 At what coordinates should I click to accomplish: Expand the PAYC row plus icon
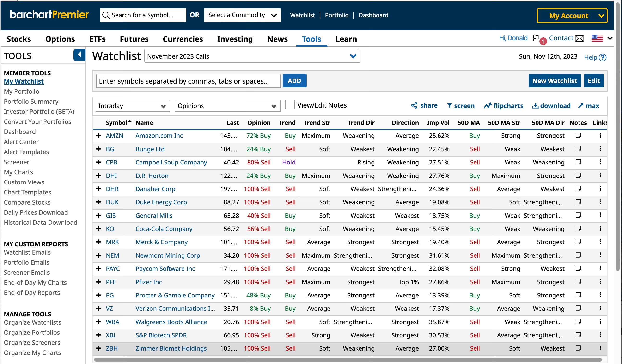(98, 268)
